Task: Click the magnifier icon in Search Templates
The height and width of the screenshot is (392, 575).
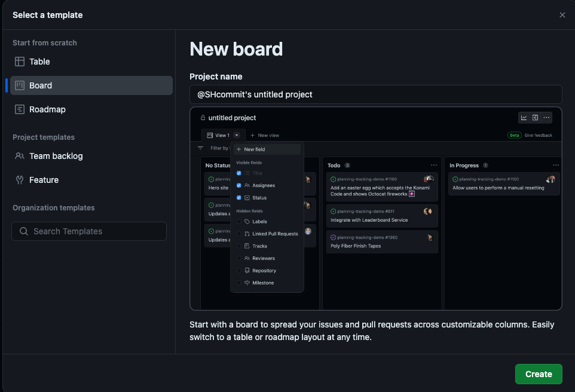Action: click(24, 231)
